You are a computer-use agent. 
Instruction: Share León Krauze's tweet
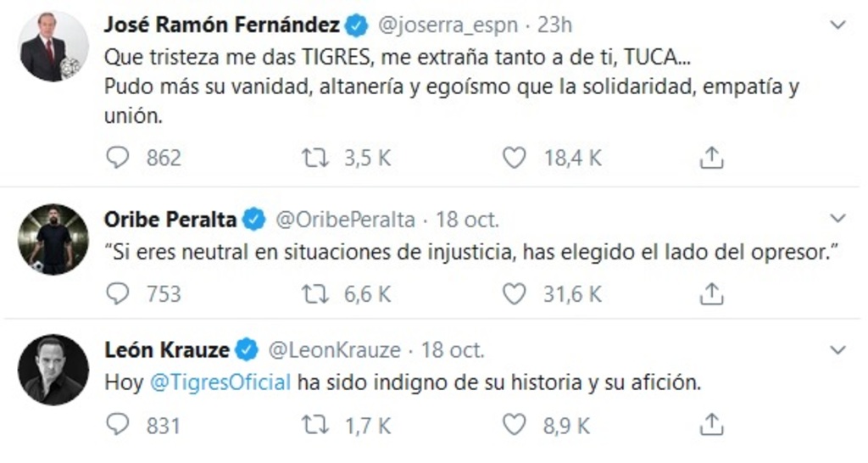tap(711, 424)
